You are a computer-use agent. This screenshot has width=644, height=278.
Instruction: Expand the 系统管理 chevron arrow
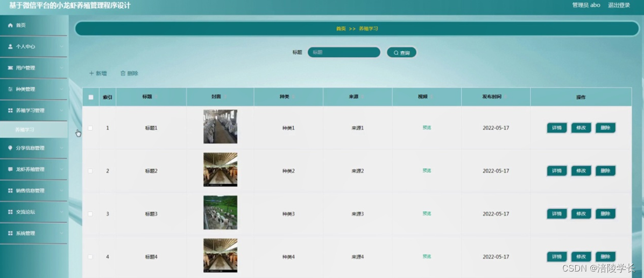62,233
